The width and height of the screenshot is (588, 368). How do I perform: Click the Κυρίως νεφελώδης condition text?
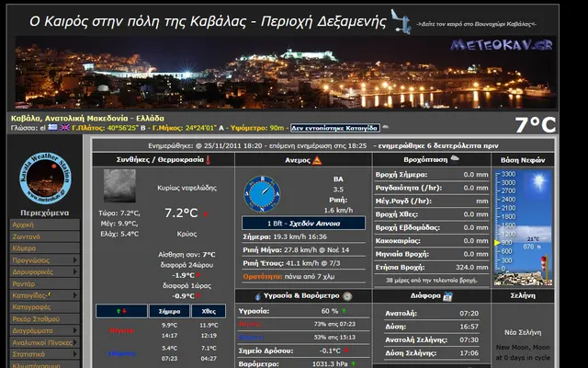pos(187,188)
